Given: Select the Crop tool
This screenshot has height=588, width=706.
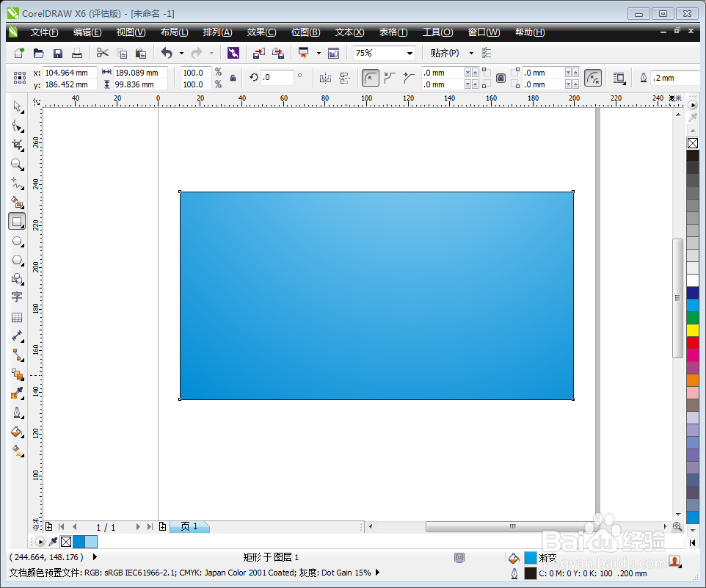Looking at the screenshot, I should click(x=17, y=145).
